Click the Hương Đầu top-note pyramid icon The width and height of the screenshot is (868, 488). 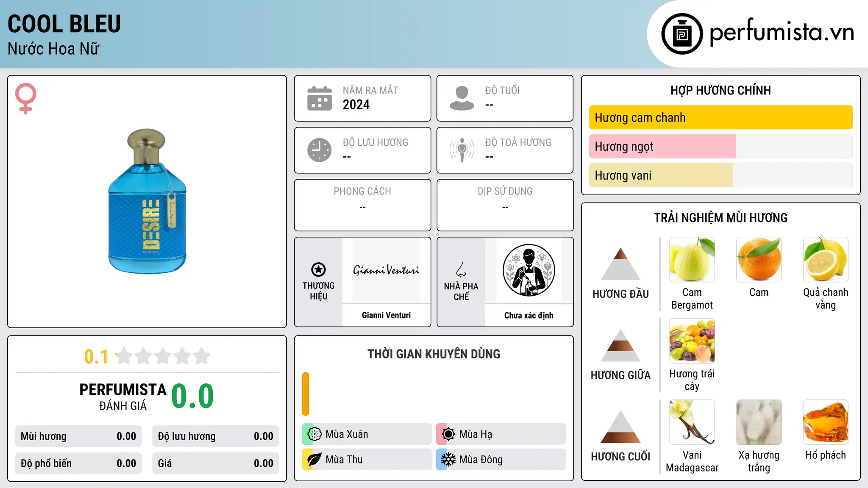tap(620, 264)
